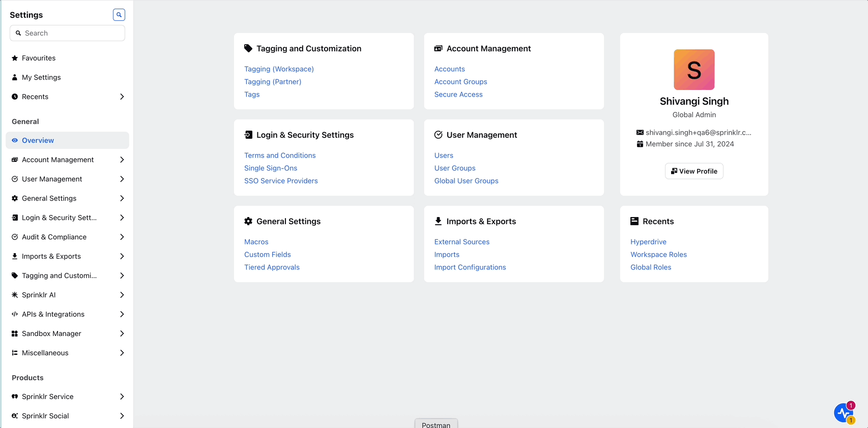Viewport: 868px width, 428px height.
Task: Click the Sprinklr Social icon
Action: 15,416
